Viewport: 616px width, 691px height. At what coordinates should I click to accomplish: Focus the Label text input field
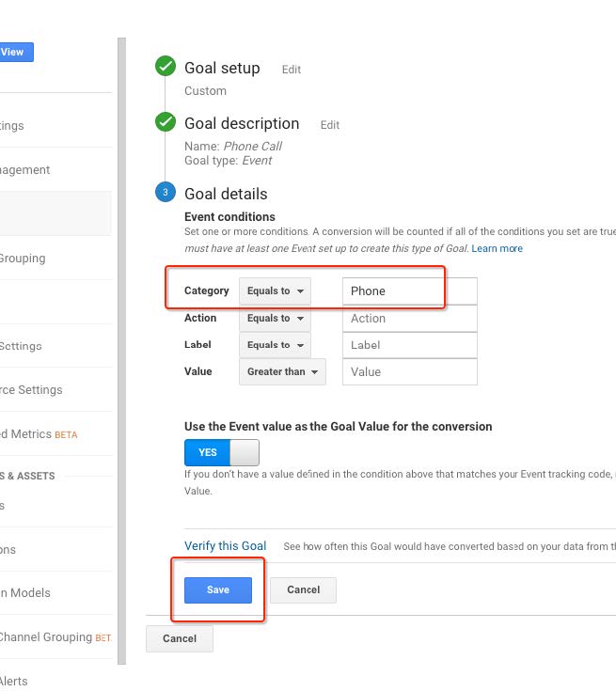point(409,345)
